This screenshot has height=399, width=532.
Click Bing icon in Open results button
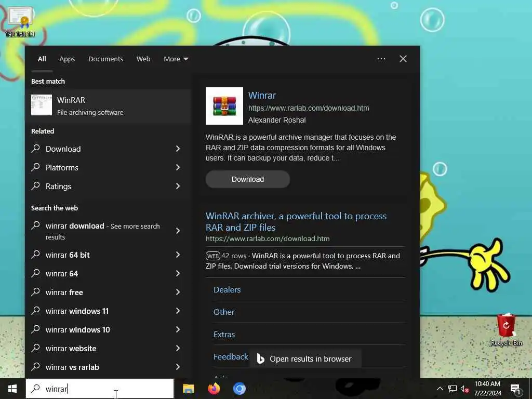[x=260, y=358]
